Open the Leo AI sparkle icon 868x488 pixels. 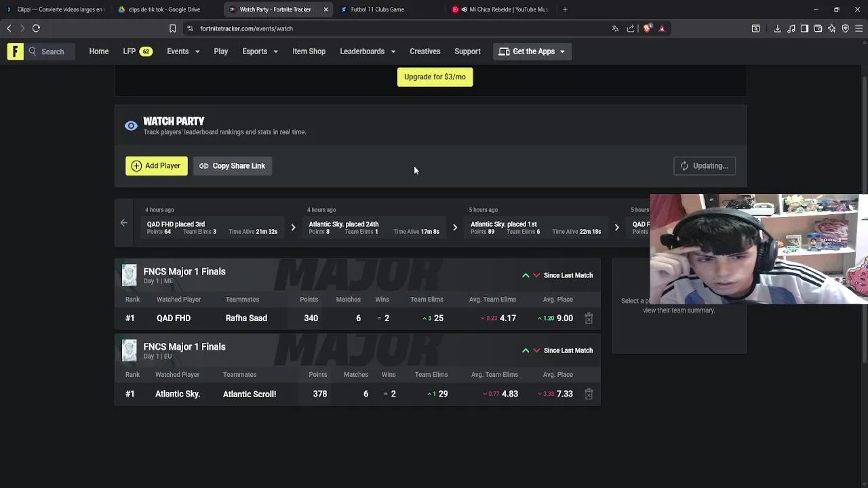tap(831, 28)
